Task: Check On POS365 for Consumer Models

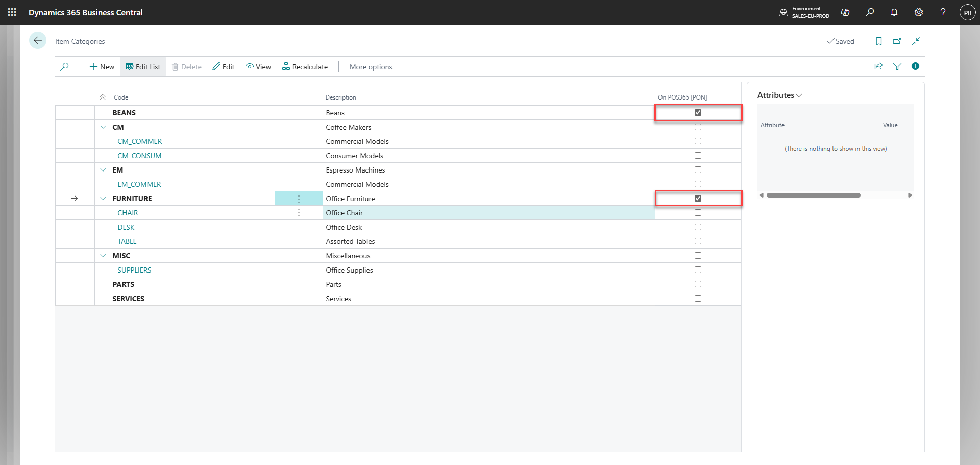Action: click(698, 156)
